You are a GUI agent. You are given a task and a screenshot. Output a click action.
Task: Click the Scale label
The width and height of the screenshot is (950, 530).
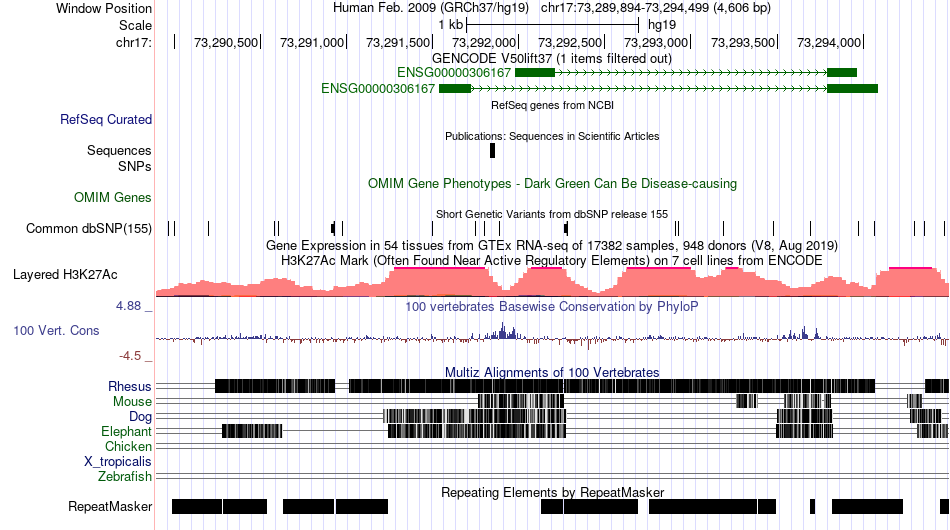(135, 25)
